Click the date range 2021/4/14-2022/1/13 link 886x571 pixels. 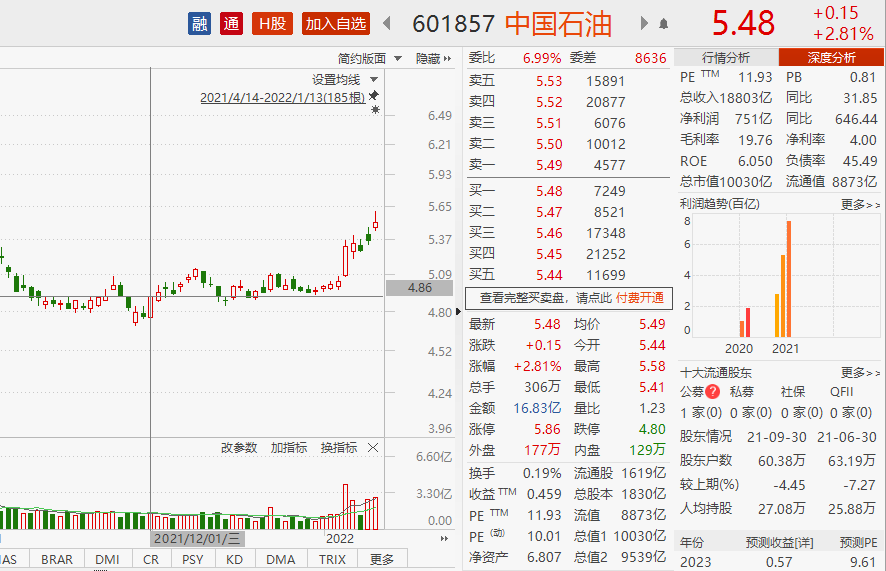283,98
